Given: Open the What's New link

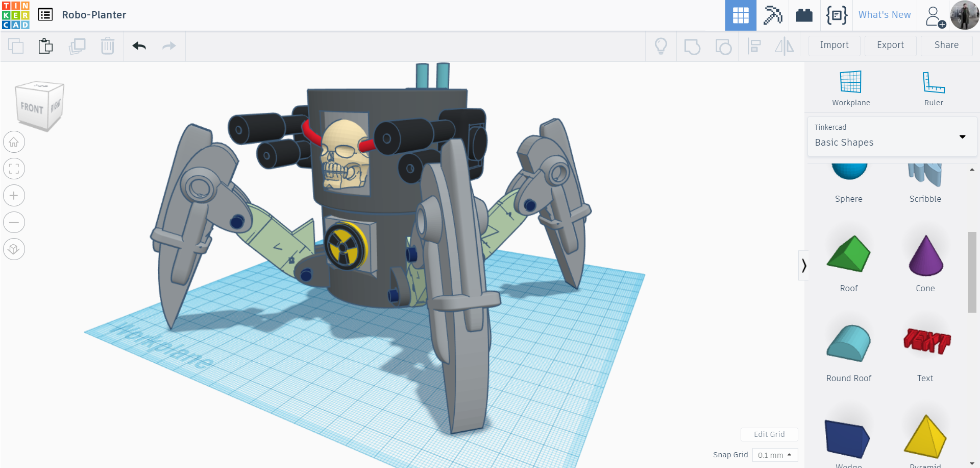Looking at the screenshot, I should click(x=885, y=15).
